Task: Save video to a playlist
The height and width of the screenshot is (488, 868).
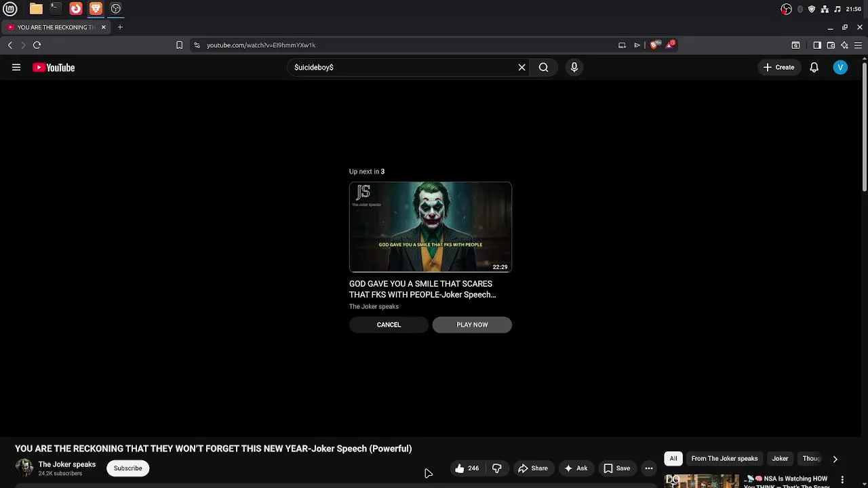Action: pyautogui.click(x=617, y=468)
